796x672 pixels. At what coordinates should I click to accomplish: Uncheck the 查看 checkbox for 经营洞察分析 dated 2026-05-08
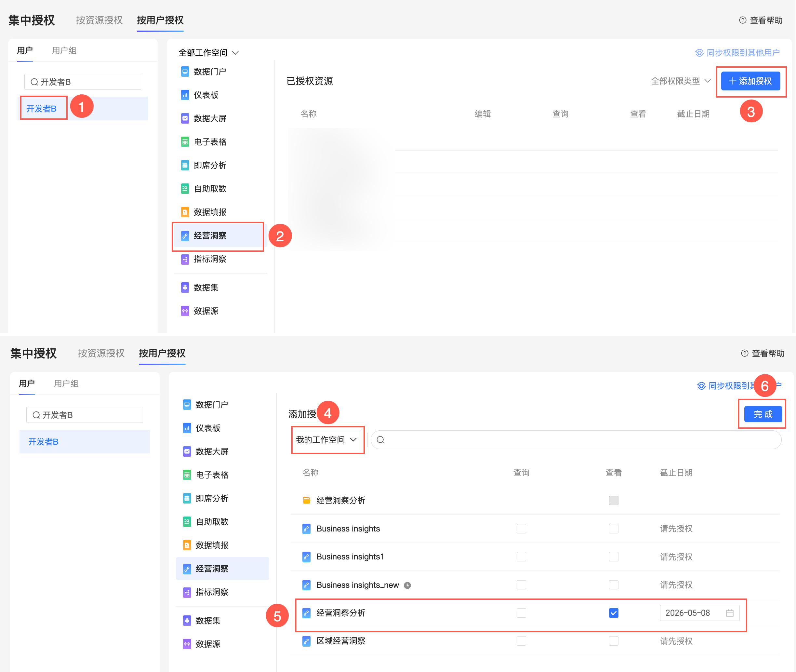pos(613,613)
